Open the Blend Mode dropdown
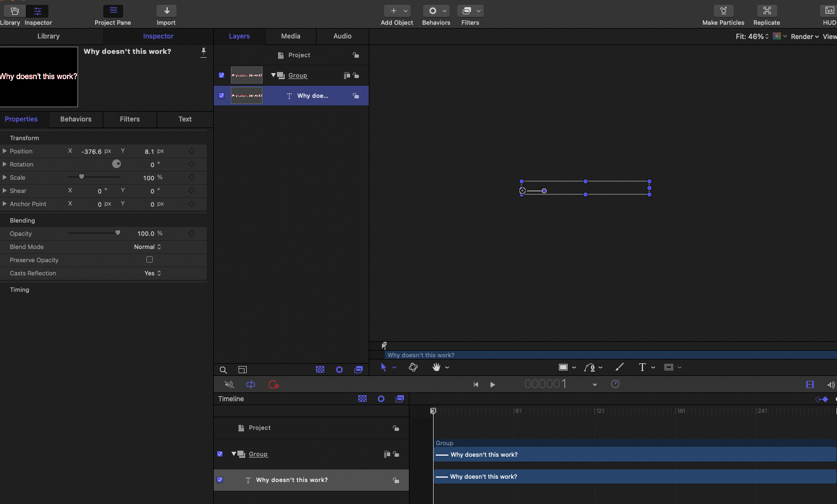This screenshot has height=504, width=837. [x=147, y=247]
